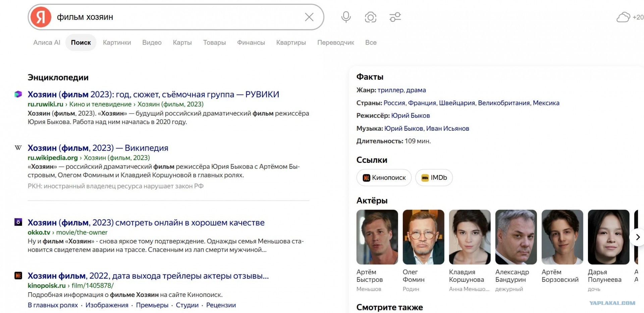Click the Мексика country link
This screenshot has width=644, height=313.
[546, 103]
